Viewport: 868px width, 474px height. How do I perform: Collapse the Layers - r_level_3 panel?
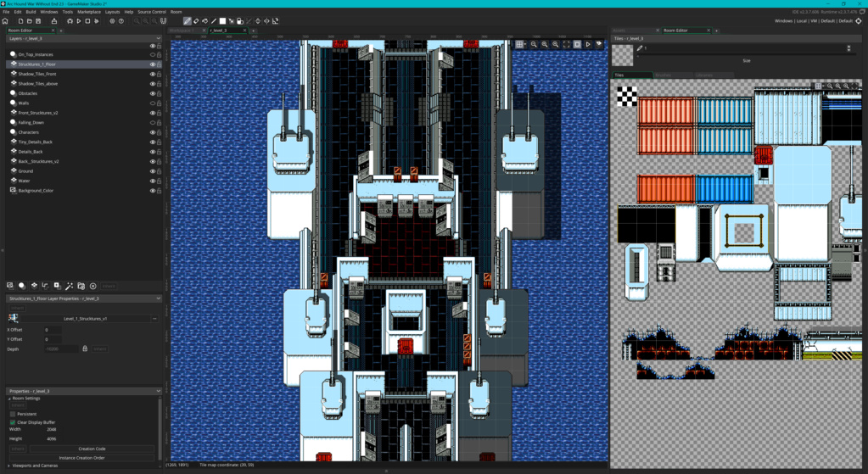[x=159, y=39]
